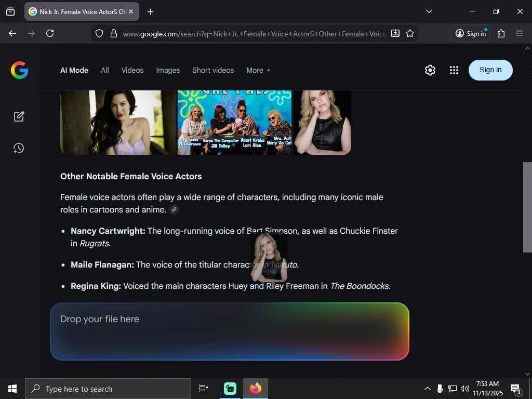
Task: Open a new tab with plus button
Action: (150, 12)
